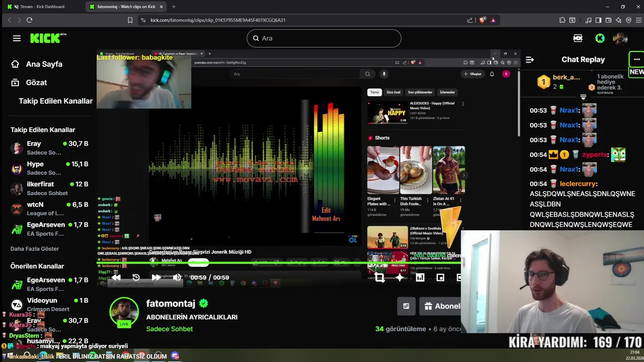
Task: Open EgeArseven under followed channels
Action: click(x=49, y=229)
